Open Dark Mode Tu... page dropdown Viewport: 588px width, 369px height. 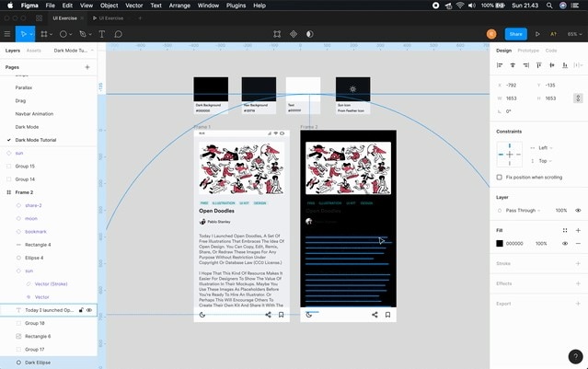pyautogui.click(x=74, y=51)
